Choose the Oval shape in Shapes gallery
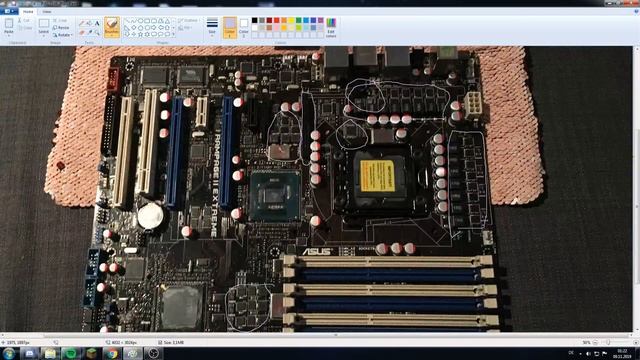This screenshot has width=640, height=360. (x=140, y=21)
